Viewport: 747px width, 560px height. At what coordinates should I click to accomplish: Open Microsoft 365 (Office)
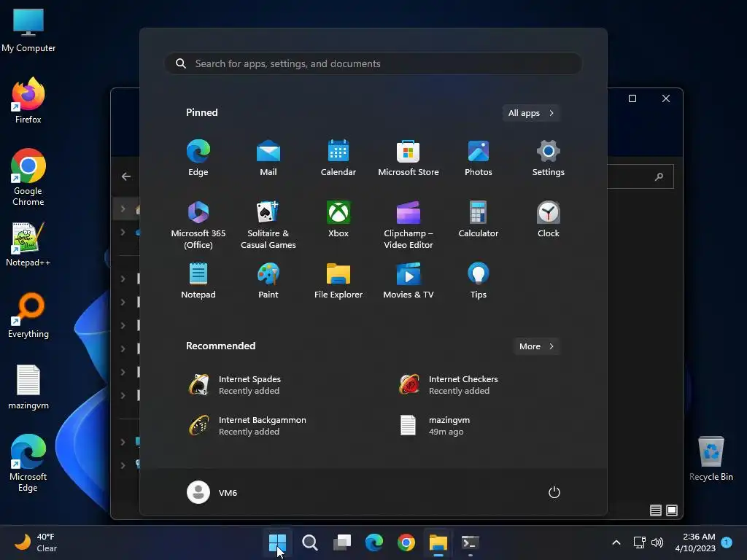point(198,225)
